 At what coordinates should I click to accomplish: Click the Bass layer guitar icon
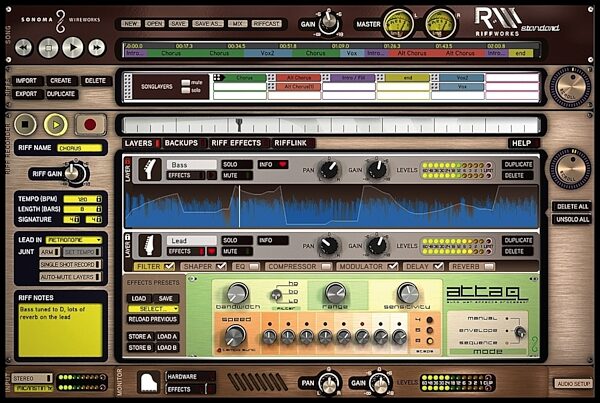click(x=150, y=169)
